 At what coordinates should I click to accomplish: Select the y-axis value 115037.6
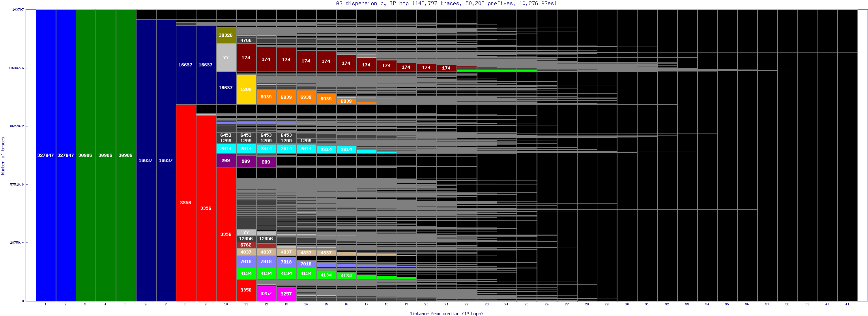point(16,68)
